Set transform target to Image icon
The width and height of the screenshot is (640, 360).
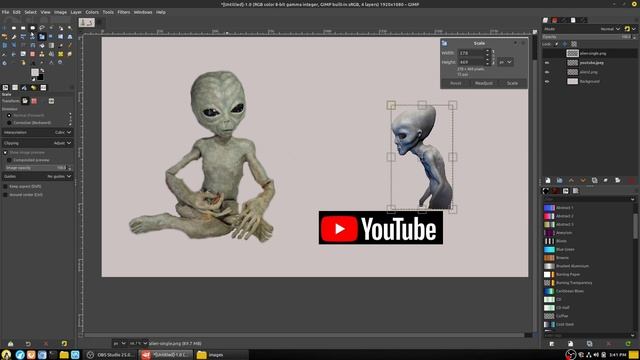[x=51, y=101]
